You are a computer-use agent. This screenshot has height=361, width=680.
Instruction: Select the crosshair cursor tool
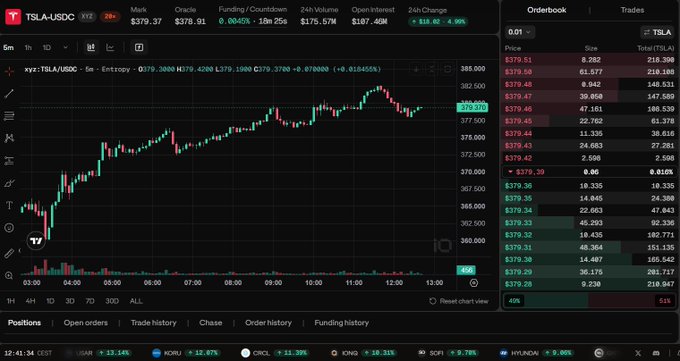click(x=9, y=71)
